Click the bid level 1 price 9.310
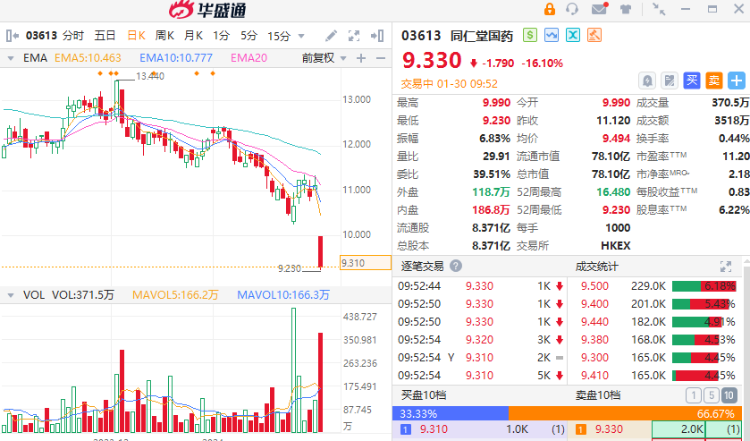The image size is (750, 441). tap(434, 429)
